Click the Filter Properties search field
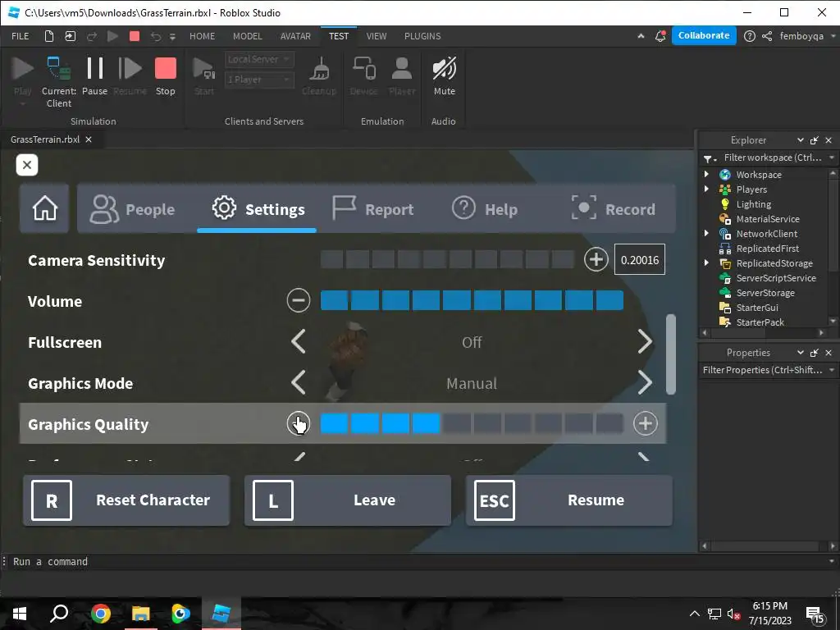 click(x=762, y=370)
